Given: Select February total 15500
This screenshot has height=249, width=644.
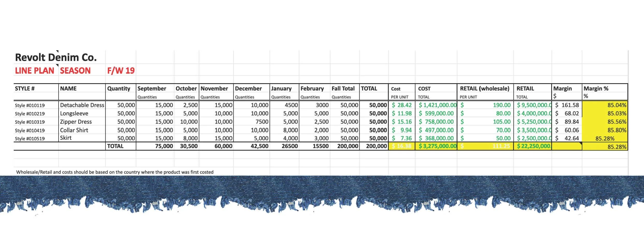Looking at the screenshot, I should tap(320, 146).
